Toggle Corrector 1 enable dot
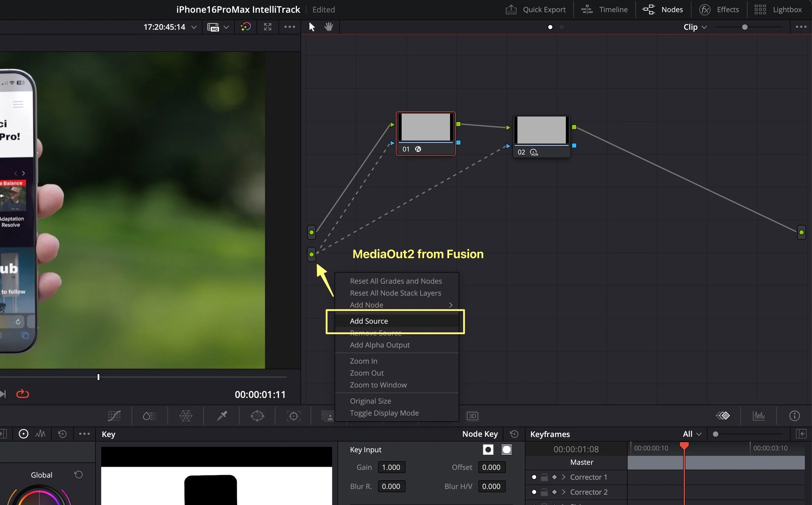 click(x=534, y=477)
